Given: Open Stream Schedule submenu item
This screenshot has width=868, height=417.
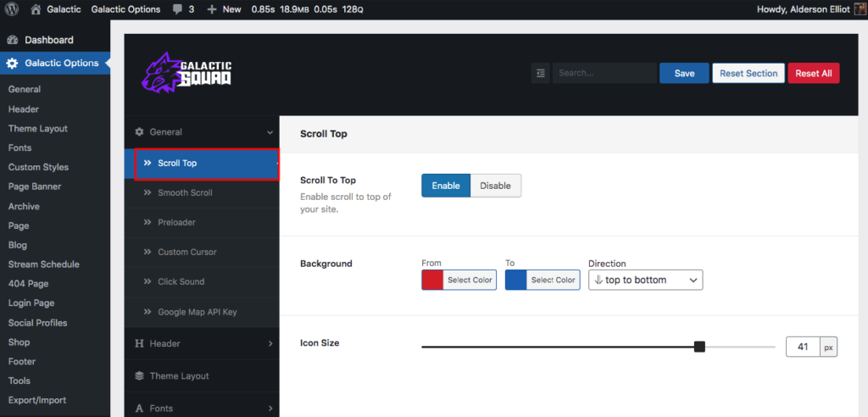Looking at the screenshot, I should 44,264.
